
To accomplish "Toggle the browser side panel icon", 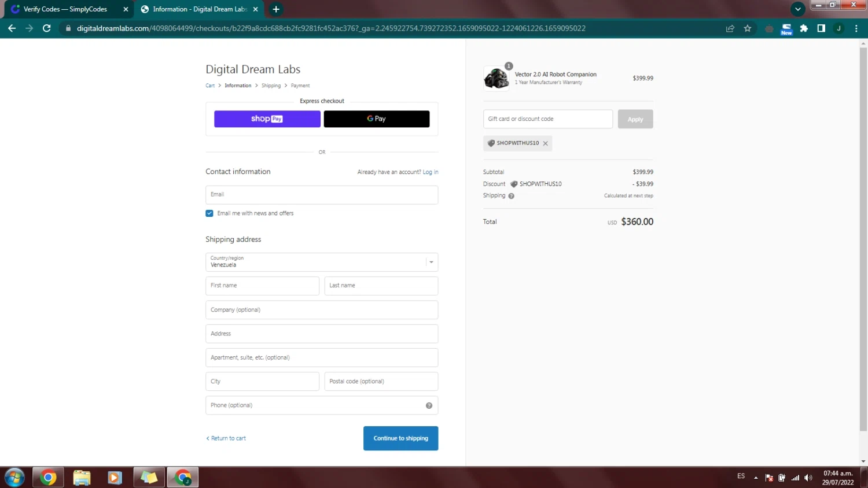I will 821,28.
